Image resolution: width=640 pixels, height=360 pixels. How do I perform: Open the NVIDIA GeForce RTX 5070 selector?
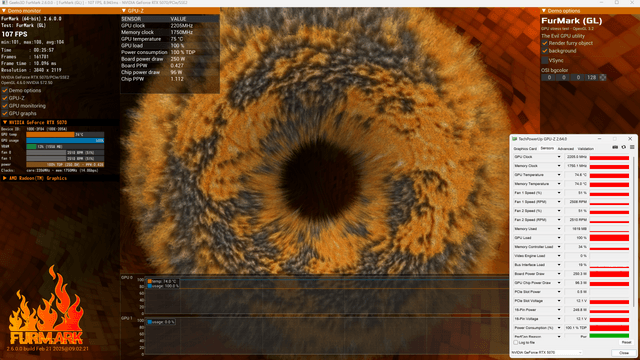pos(547,352)
